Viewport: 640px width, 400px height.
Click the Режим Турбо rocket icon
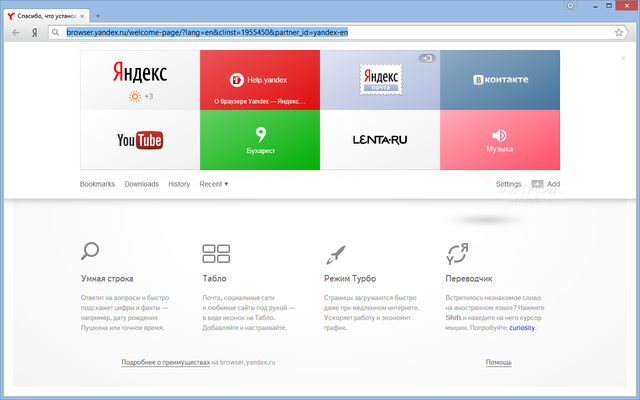pos(336,255)
